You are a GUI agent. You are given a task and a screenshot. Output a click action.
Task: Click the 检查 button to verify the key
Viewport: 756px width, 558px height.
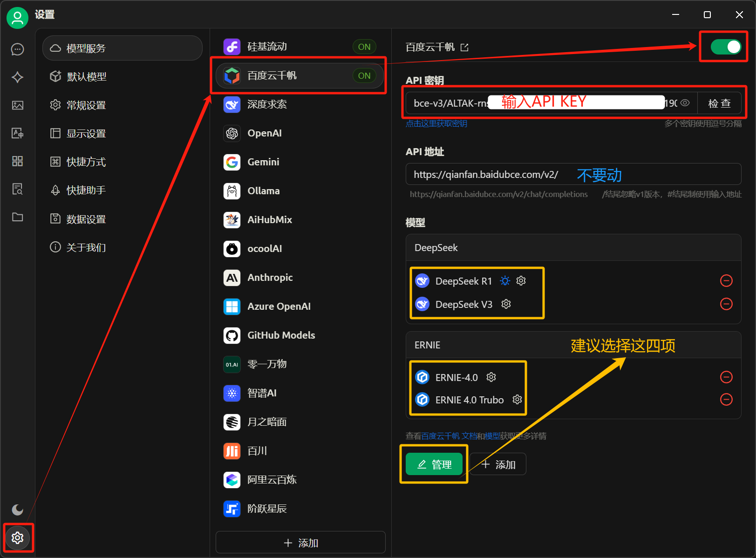click(x=719, y=103)
